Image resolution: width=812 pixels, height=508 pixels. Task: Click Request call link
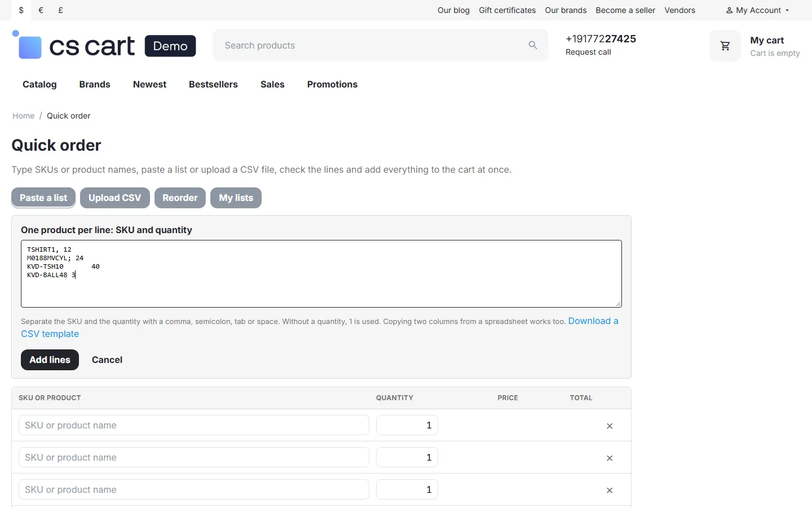[x=588, y=52]
